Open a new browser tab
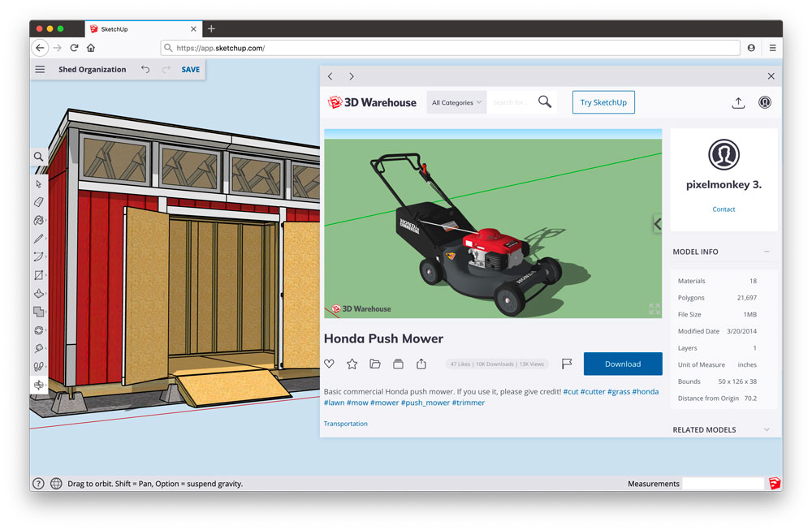 [x=211, y=29]
